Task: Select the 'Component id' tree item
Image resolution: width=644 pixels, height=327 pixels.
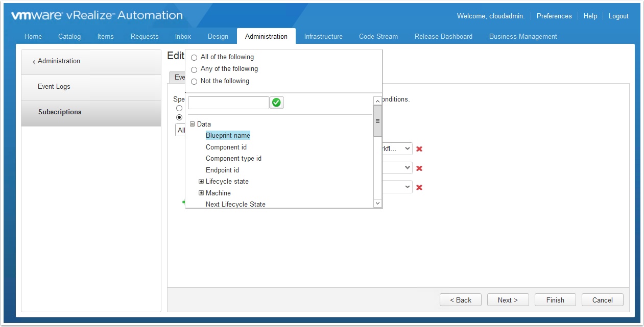Action: click(x=226, y=147)
